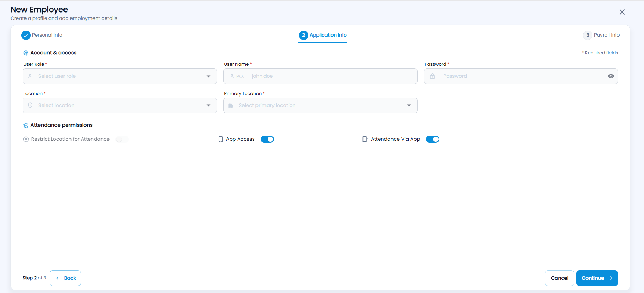
Task: Click the map pin icon in Location field
Action: pos(30,105)
